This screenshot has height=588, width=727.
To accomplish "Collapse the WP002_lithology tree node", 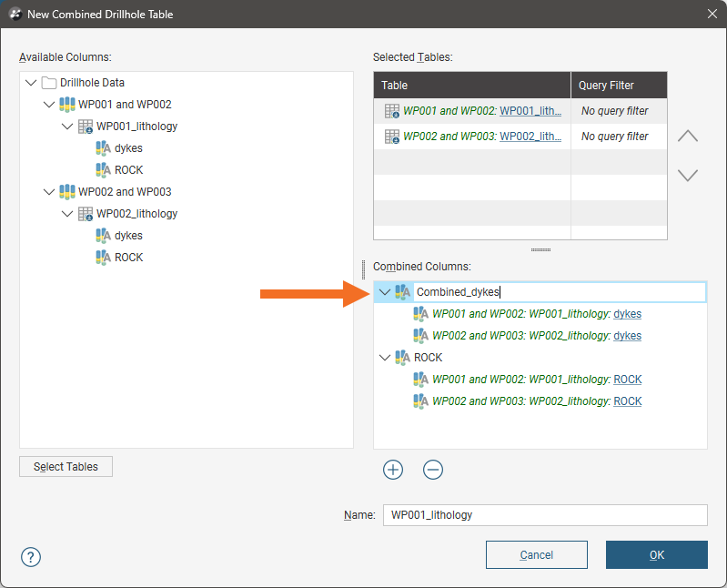I will [x=67, y=214].
